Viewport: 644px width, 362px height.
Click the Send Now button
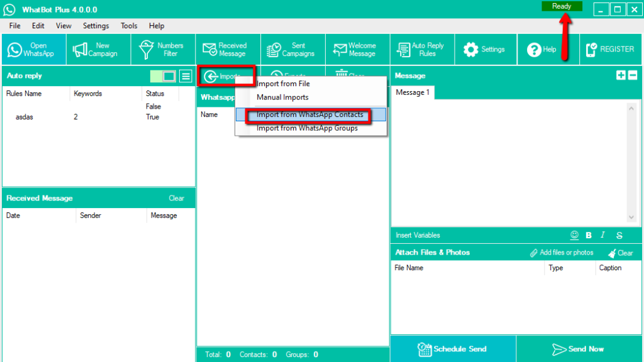coord(579,349)
